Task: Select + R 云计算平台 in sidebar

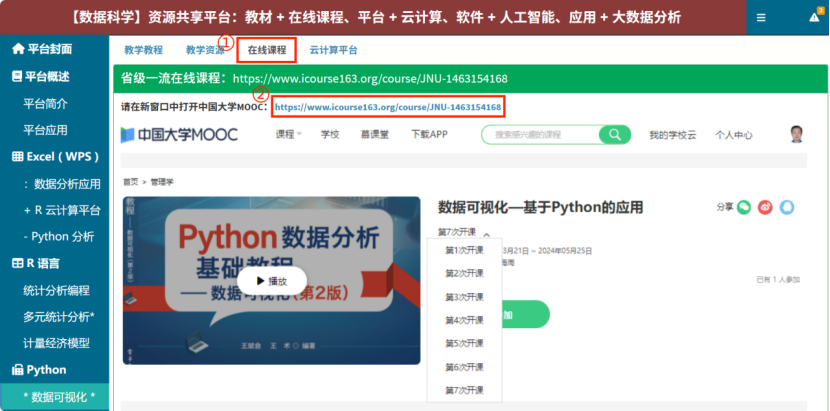Action: click(x=62, y=210)
